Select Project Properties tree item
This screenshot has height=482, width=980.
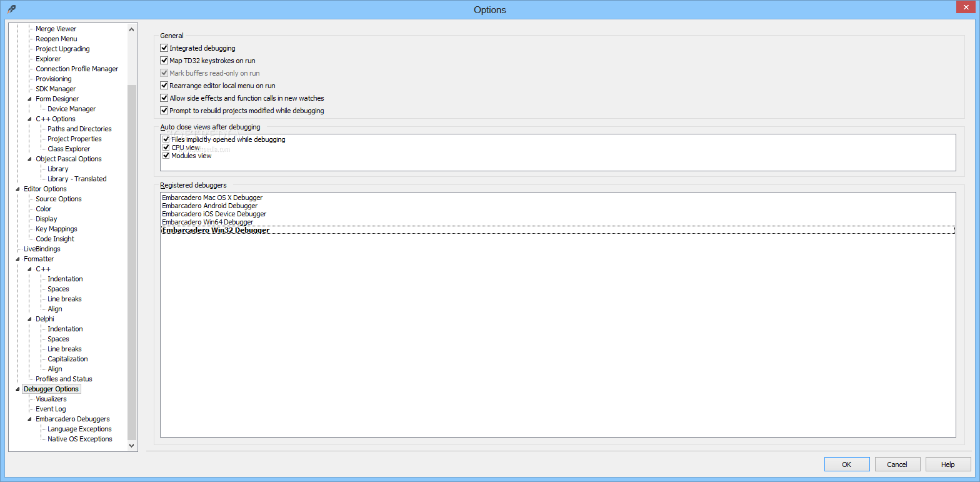74,139
